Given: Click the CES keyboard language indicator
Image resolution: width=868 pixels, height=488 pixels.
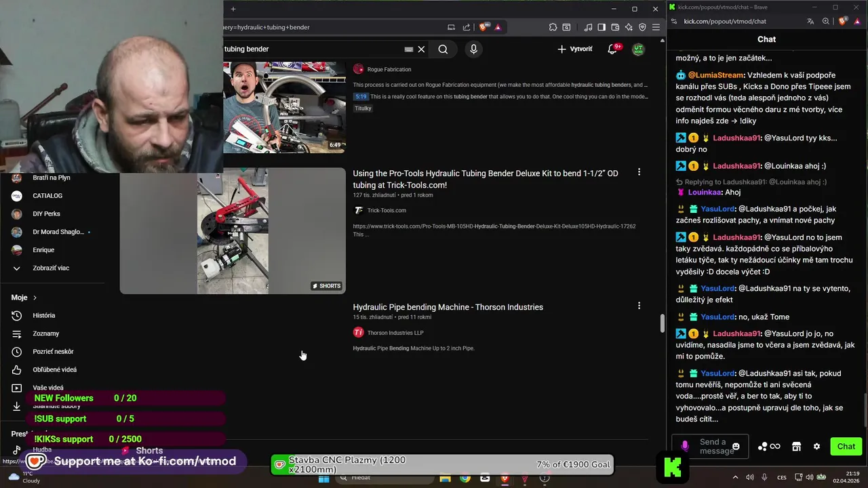Looking at the screenshot, I should [782, 478].
